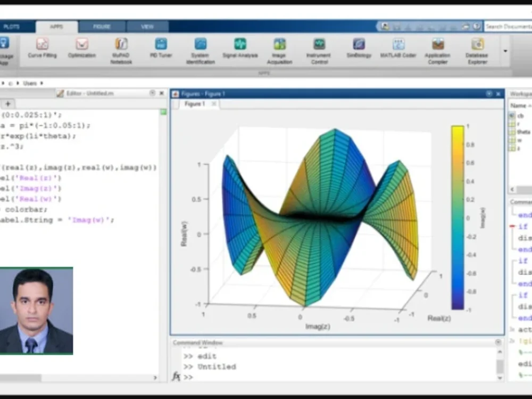Open the Image Acquisition app

(x=280, y=51)
